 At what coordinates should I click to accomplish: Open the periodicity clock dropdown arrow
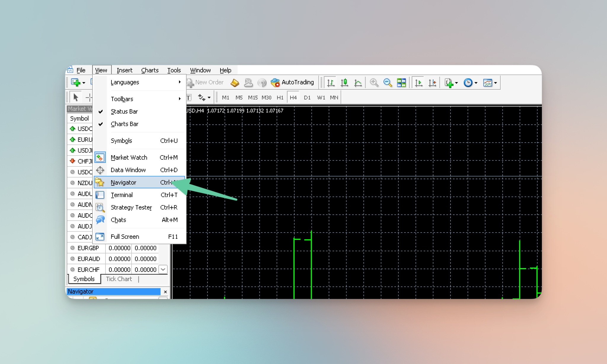pyautogui.click(x=476, y=83)
